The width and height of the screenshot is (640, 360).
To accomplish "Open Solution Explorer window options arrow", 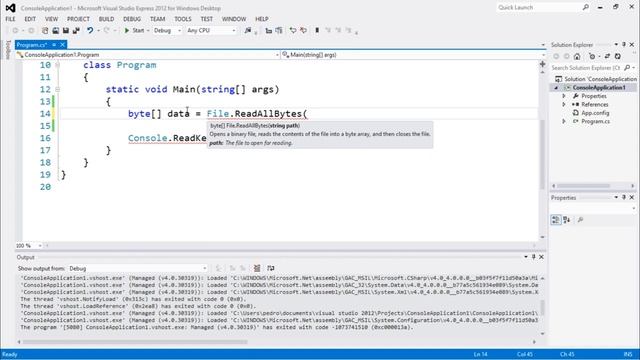I will (616, 44).
